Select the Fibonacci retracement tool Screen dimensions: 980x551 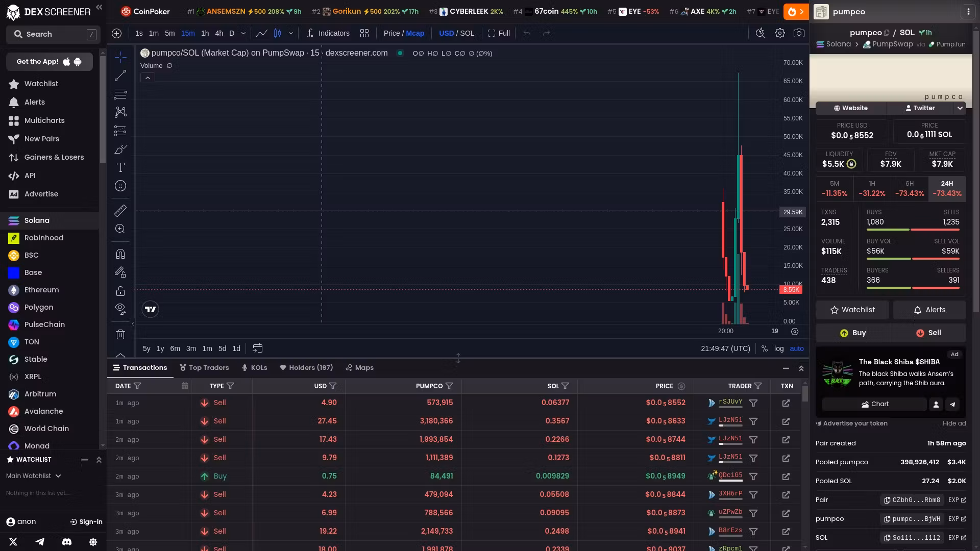(x=120, y=94)
